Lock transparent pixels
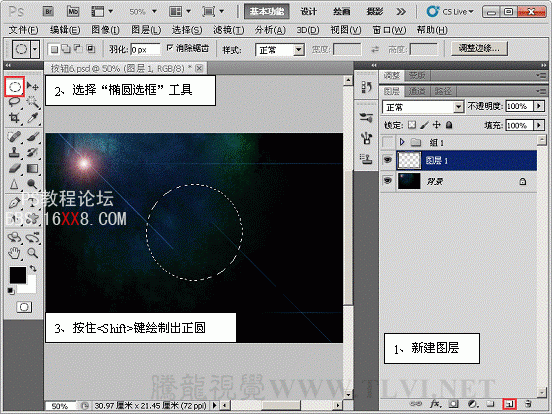Viewport: 552px width, 414px height. pos(412,125)
